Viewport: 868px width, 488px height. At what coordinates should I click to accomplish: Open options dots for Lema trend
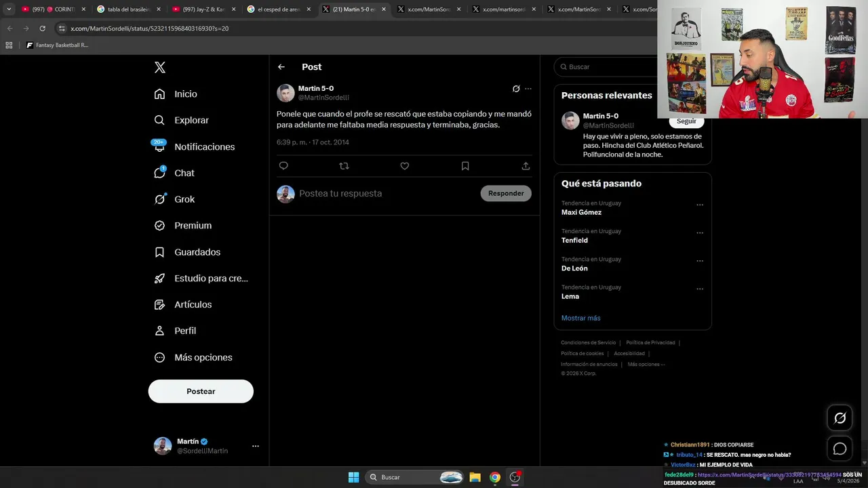tap(700, 289)
